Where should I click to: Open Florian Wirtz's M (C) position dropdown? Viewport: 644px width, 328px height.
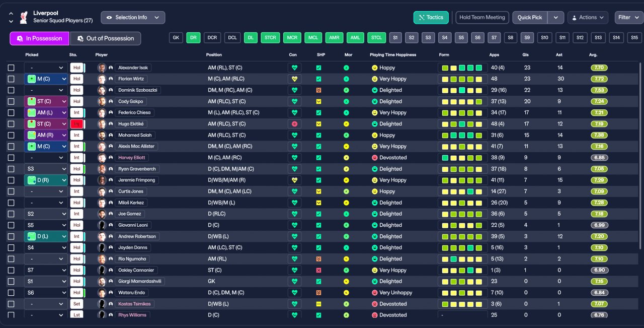[x=46, y=79]
